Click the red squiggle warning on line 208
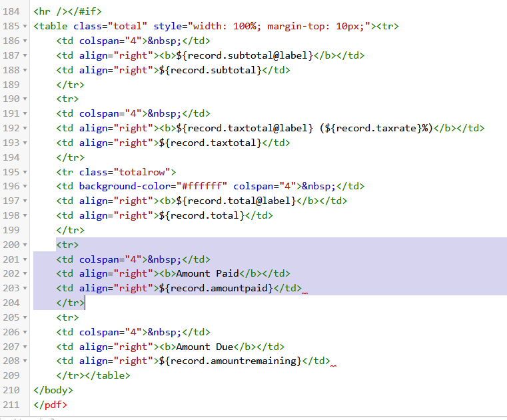The height and width of the screenshot is (420, 507). pyautogui.click(x=333, y=365)
